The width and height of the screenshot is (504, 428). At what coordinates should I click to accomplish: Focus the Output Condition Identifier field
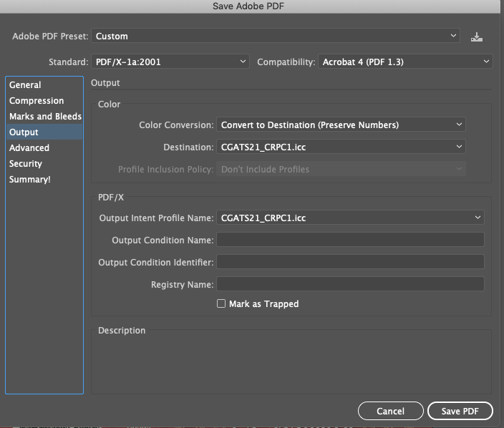click(350, 262)
